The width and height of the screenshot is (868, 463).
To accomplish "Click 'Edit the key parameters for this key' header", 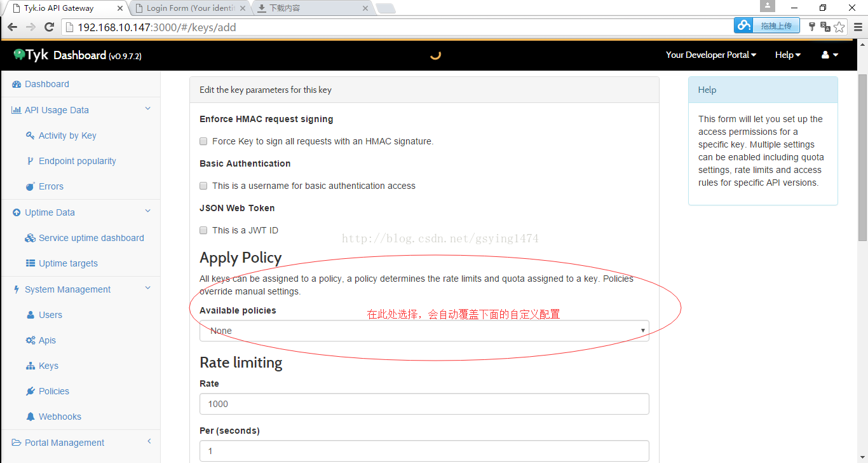I will pos(266,90).
